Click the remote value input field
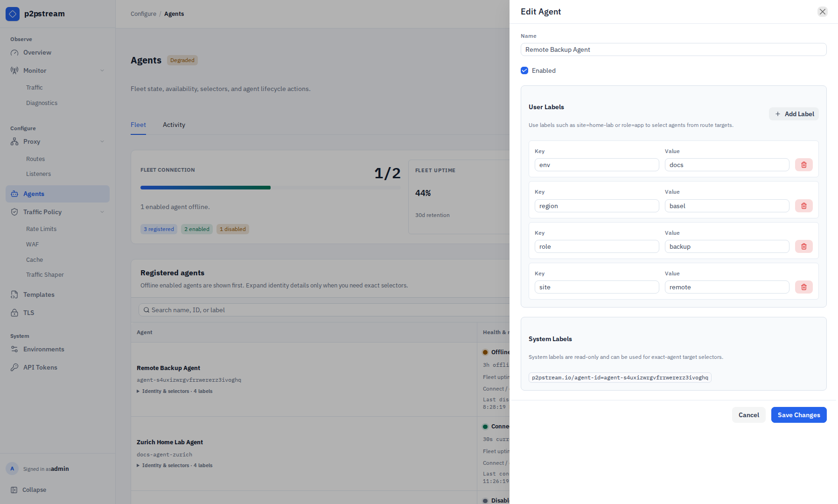Image resolution: width=838 pixels, height=504 pixels. (727, 287)
